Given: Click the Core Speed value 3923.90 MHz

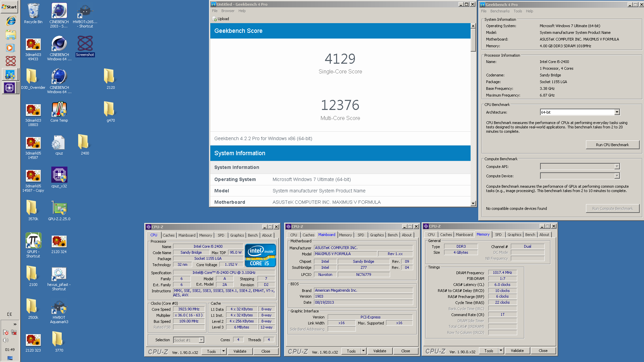Looking at the screenshot, I should click(x=189, y=309).
